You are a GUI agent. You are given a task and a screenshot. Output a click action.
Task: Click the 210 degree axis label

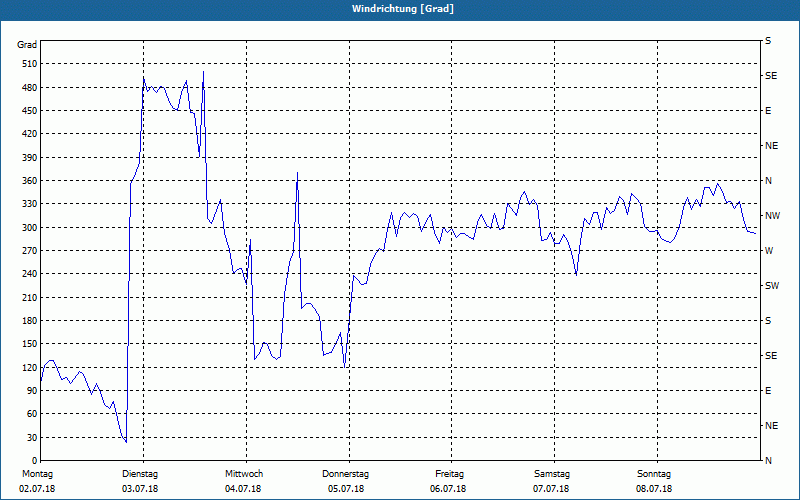[x=30, y=297]
